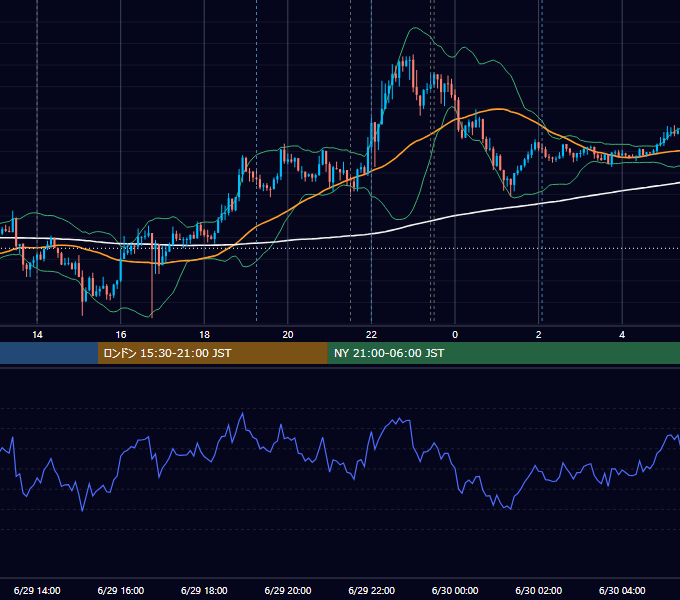Click the "6/29 18:00" date label
Screen dimensions: 680x600
pyautogui.click(x=204, y=590)
